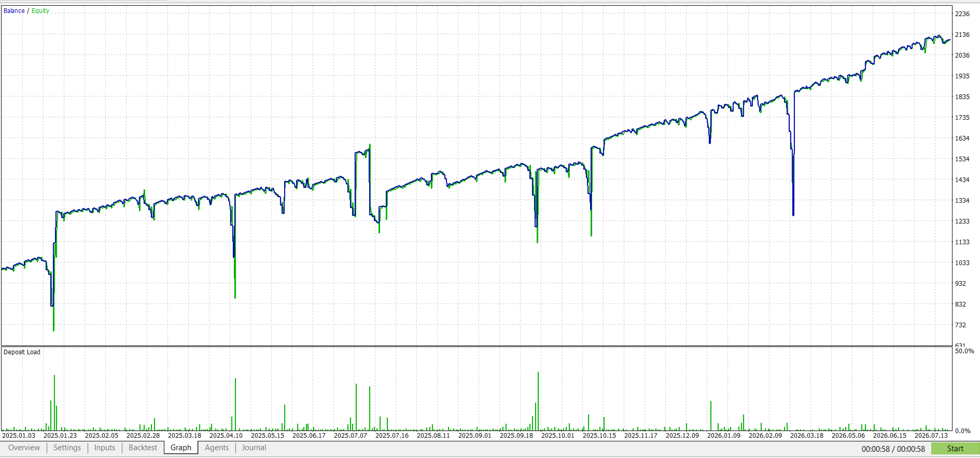Click the 2025.04.10 date marker

coord(226,436)
